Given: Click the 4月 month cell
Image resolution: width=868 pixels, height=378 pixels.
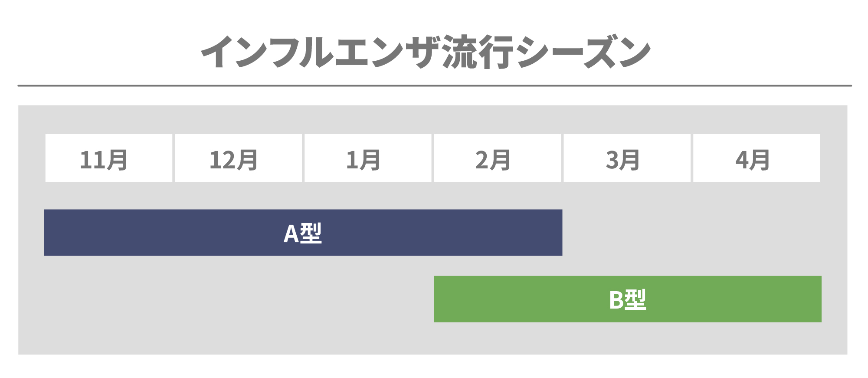Looking at the screenshot, I should point(757,158).
